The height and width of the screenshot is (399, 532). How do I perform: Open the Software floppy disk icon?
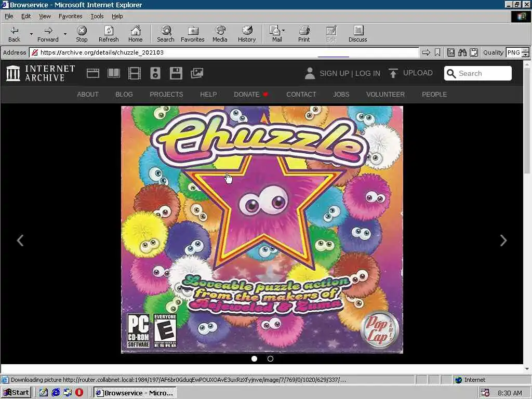(176, 73)
